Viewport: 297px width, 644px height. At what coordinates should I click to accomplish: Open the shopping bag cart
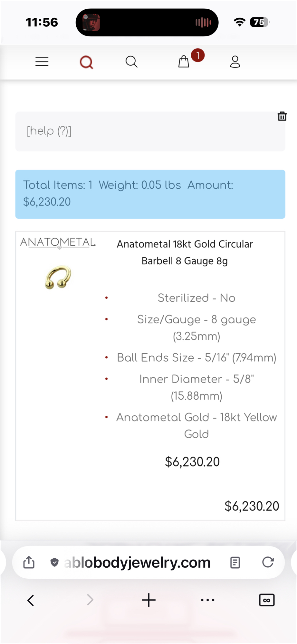pyautogui.click(x=184, y=62)
